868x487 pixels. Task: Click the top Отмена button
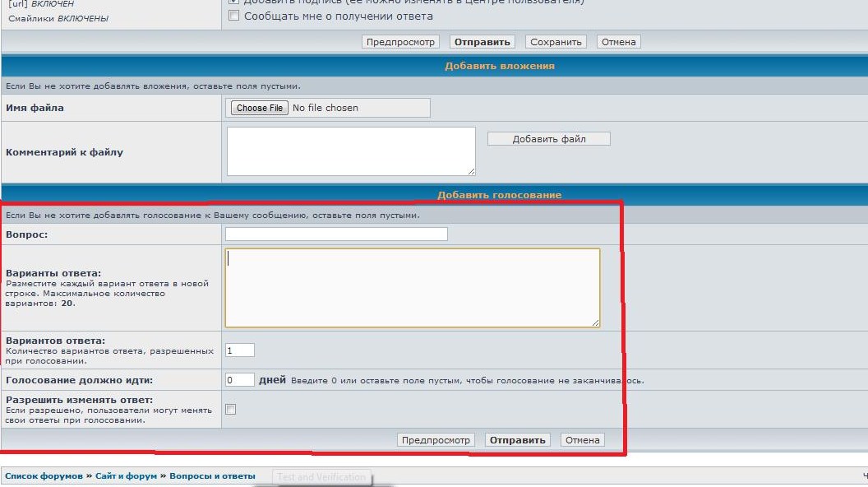(x=617, y=42)
